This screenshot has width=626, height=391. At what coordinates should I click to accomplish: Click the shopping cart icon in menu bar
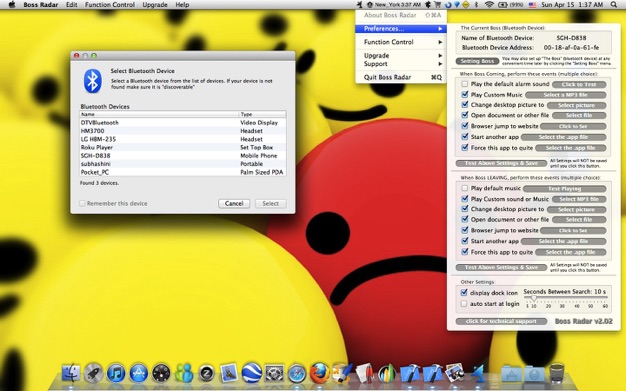[438, 5]
